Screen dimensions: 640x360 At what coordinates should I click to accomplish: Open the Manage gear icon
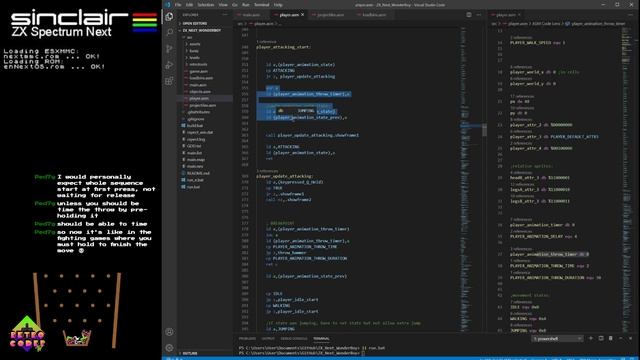click(x=169, y=348)
